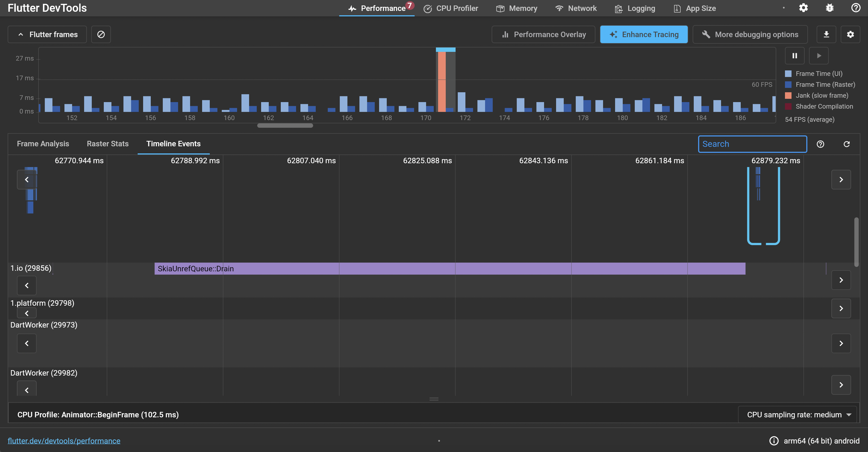Toggle Performance Overlay
868x452 pixels.
(x=543, y=34)
